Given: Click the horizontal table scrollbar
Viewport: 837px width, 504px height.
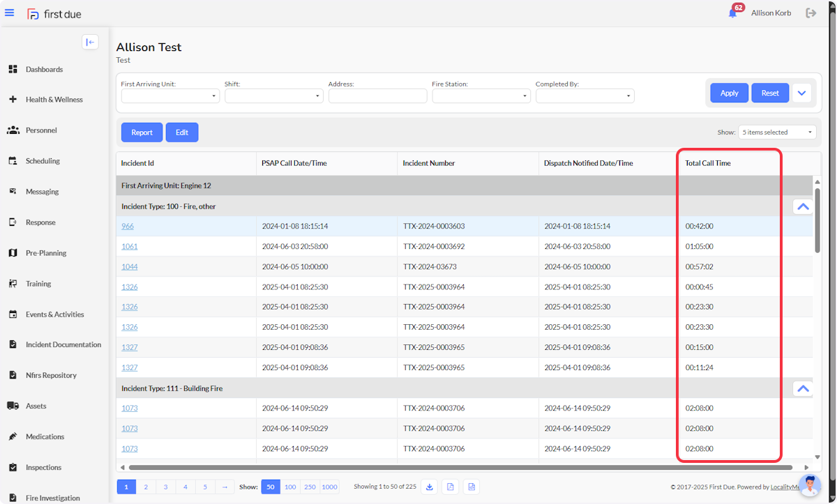Looking at the screenshot, I should point(460,468).
